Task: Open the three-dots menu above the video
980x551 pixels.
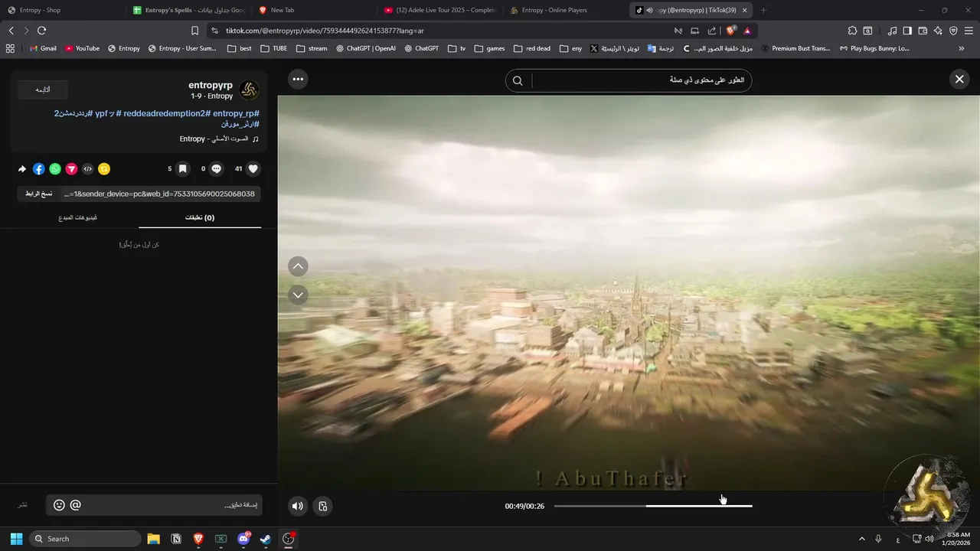Action: 298,79
